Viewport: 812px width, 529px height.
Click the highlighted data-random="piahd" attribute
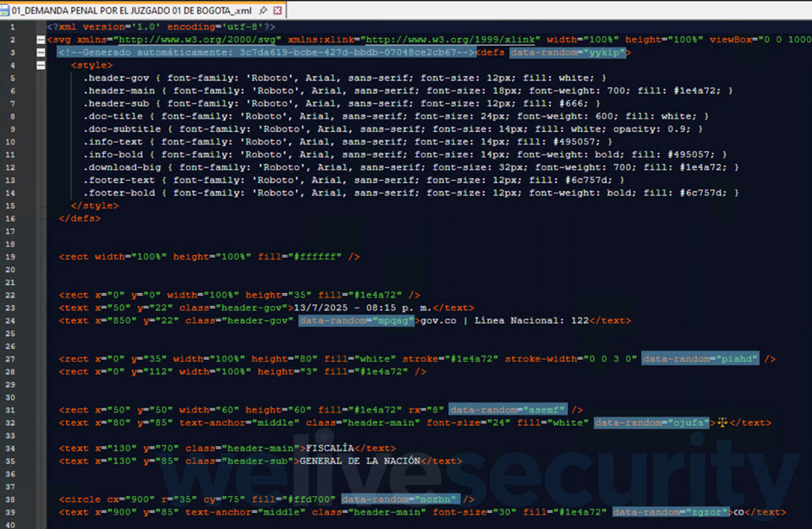click(700, 358)
